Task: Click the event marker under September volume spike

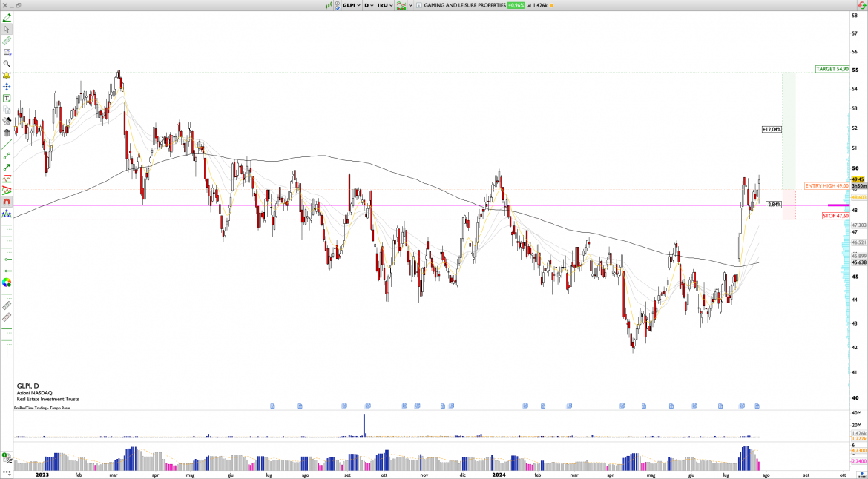Action: 366,406
